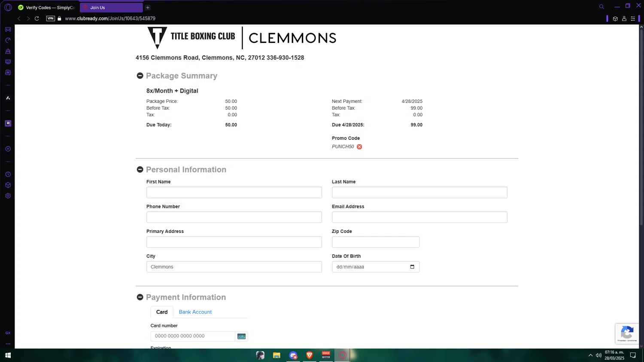Collapse the Payment Information section
This screenshot has width=644, height=362.
pyautogui.click(x=140, y=297)
